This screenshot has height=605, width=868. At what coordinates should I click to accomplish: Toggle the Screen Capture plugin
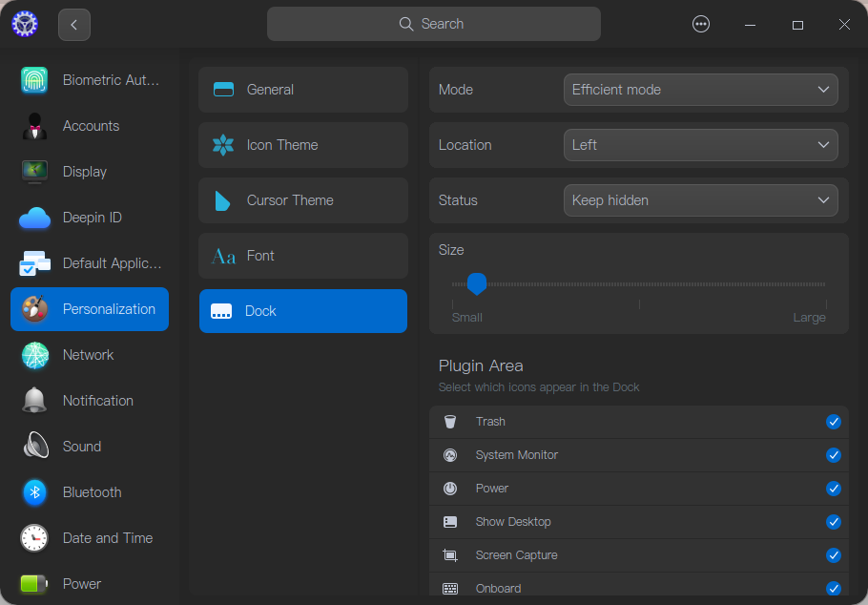tap(834, 555)
